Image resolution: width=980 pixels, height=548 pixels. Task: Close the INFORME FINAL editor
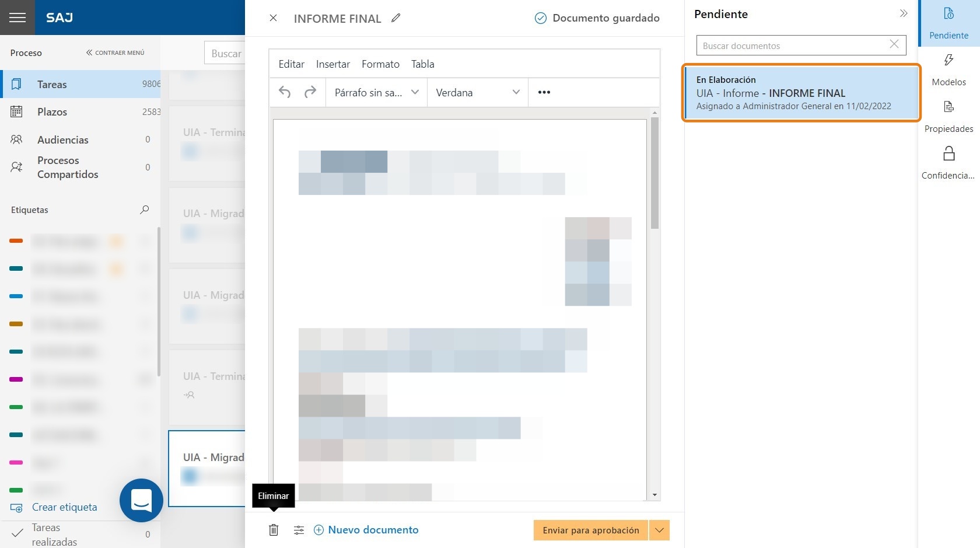(x=273, y=18)
